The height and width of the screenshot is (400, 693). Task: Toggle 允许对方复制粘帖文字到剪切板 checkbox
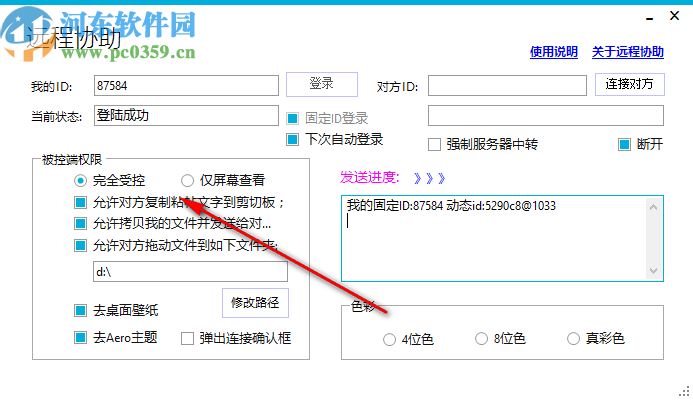(80, 202)
